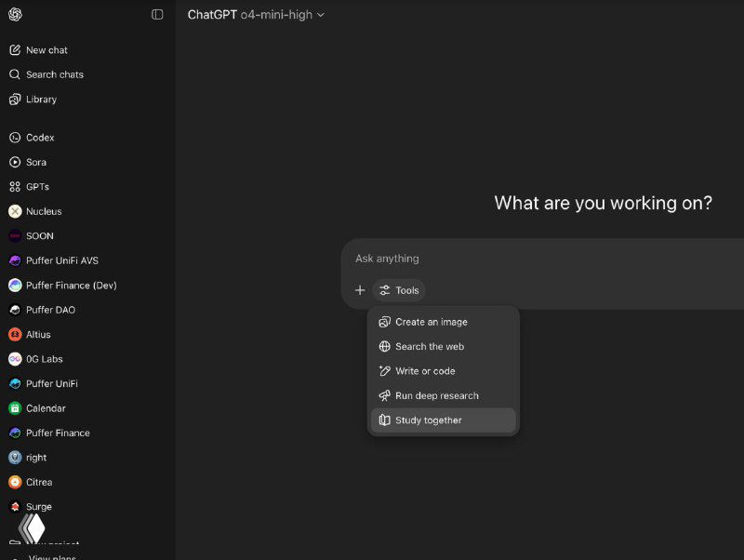Select Write or code option
Viewport: 744px width, 560px height.
[425, 371]
